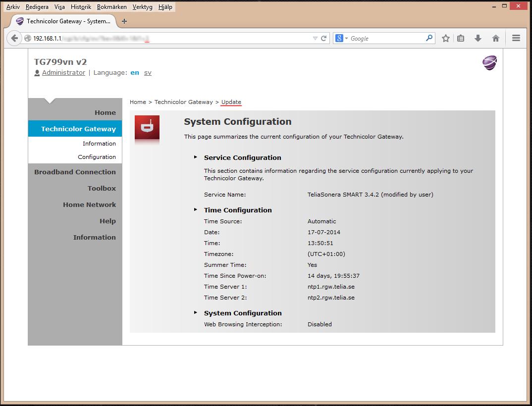Open the URL history dropdown arrow
The height and width of the screenshot is (406, 532).
pyautogui.click(x=315, y=39)
